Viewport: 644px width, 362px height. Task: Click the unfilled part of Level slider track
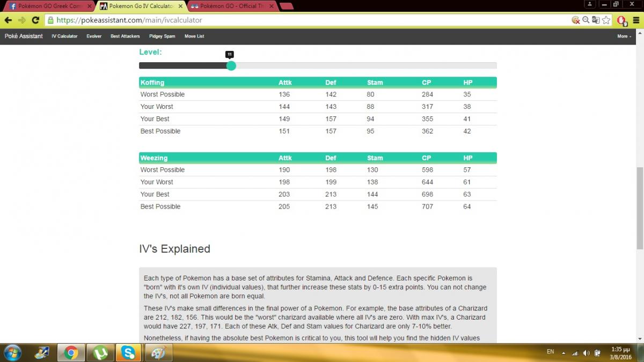[x=367, y=65]
